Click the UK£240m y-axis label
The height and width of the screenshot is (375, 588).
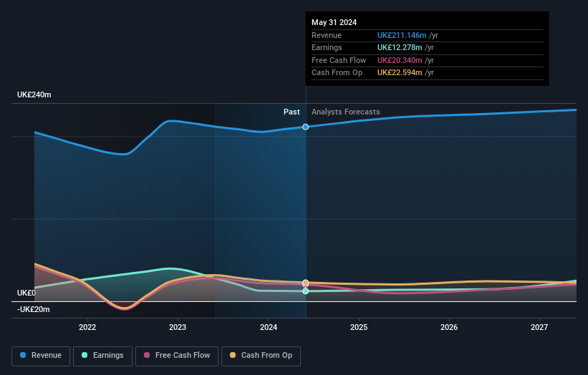point(34,94)
